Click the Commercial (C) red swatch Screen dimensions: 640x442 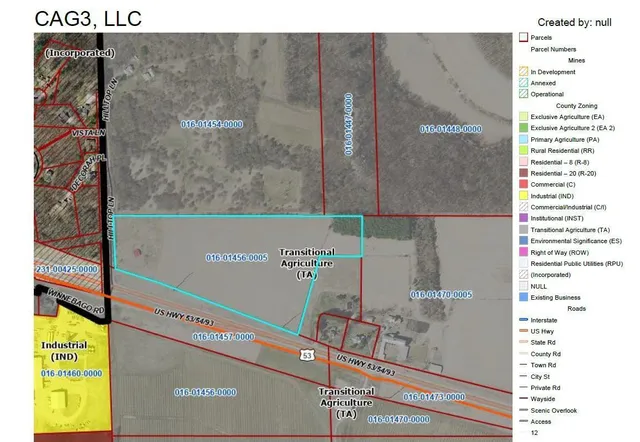(522, 184)
